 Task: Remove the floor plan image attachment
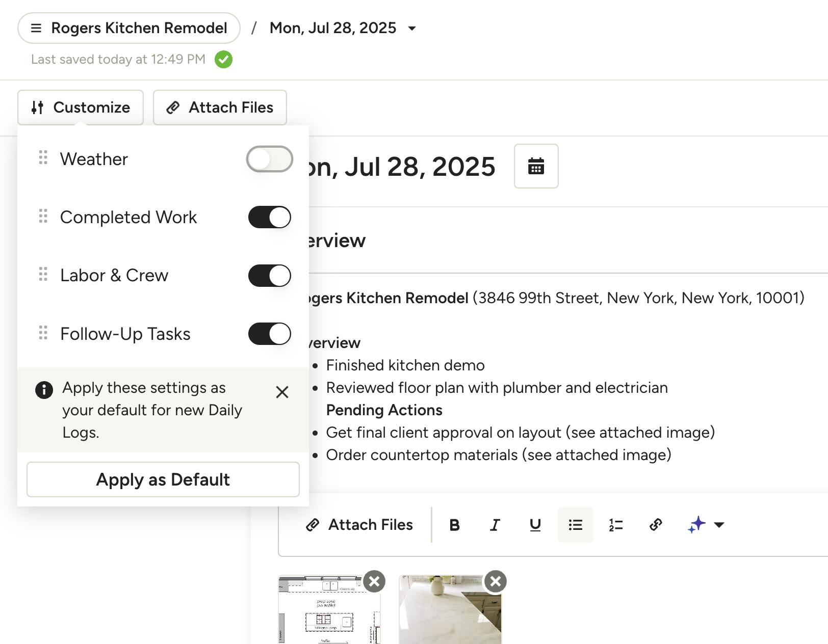point(374,581)
